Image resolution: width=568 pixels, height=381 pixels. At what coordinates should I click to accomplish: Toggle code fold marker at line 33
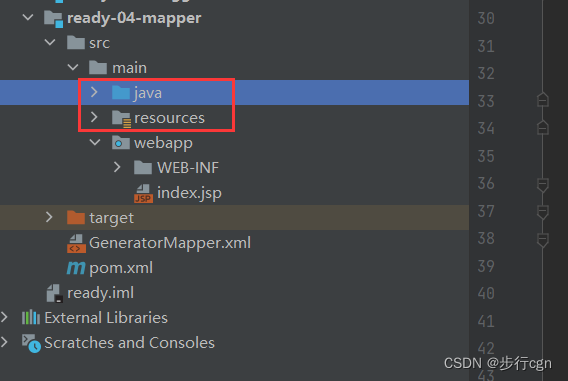pyautogui.click(x=542, y=100)
